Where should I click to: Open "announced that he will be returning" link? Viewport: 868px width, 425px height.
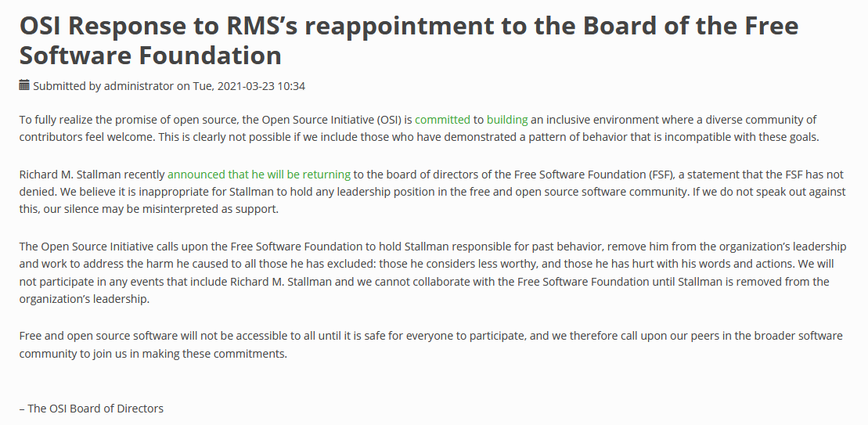(x=258, y=175)
